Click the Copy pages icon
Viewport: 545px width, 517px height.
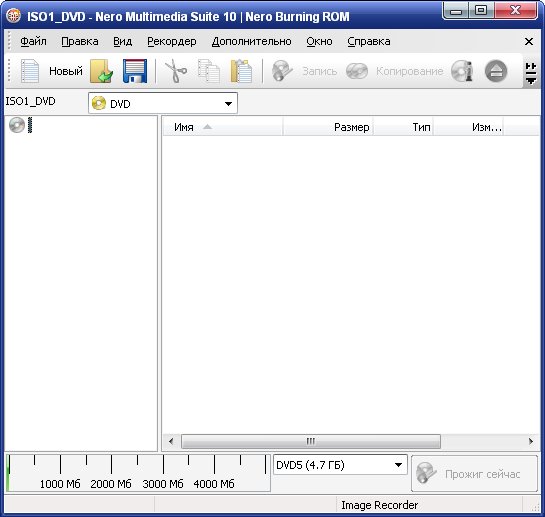[209, 71]
